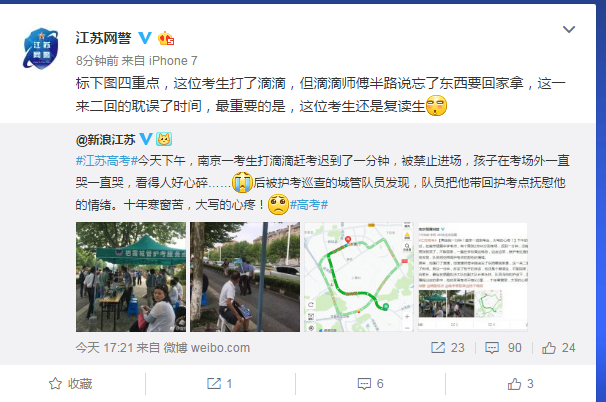Open the @新浪江苏 account link
The width and height of the screenshot is (606, 402).
tap(106, 140)
